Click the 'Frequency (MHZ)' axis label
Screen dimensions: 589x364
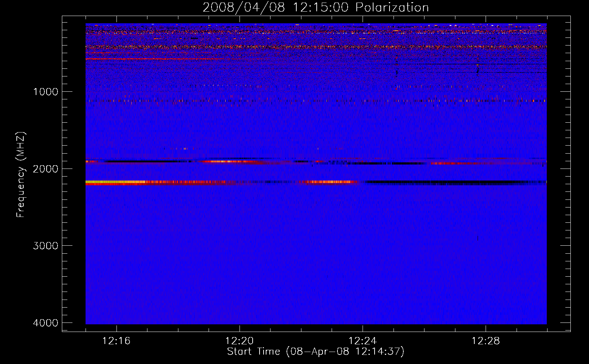[21, 175]
